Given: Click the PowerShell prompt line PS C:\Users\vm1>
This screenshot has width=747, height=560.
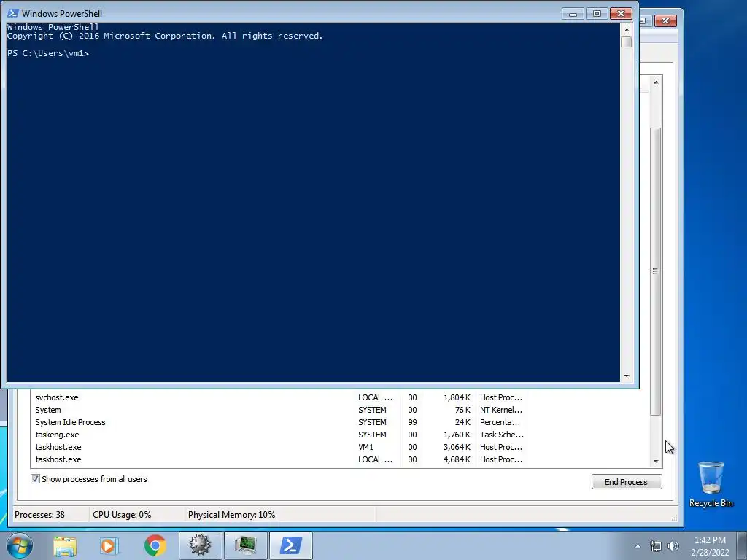Looking at the screenshot, I should point(48,53).
